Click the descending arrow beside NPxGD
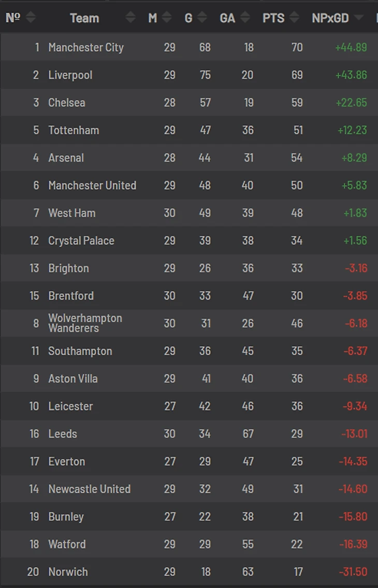Viewport: 378px width, 588px height. tap(358, 18)
